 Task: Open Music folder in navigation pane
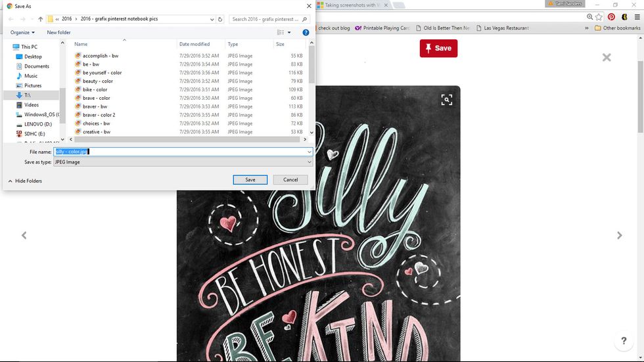tap(31, 76)
